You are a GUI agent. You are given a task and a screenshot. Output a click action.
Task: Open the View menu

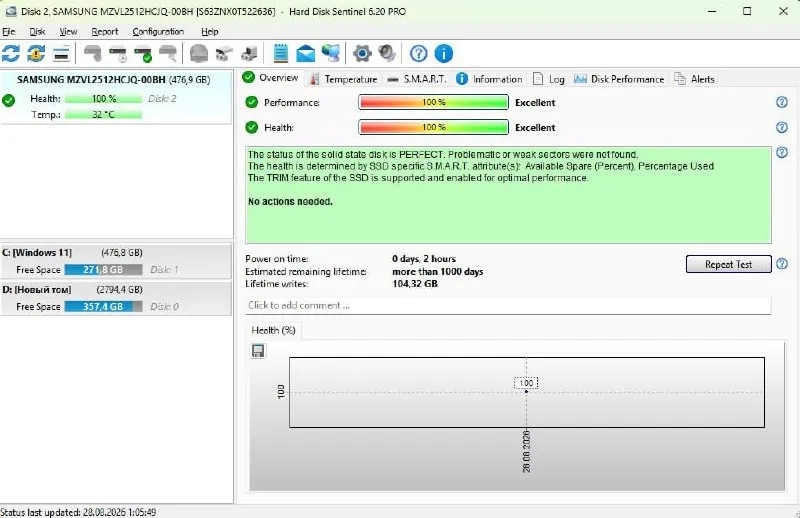(x=68, y=32)
